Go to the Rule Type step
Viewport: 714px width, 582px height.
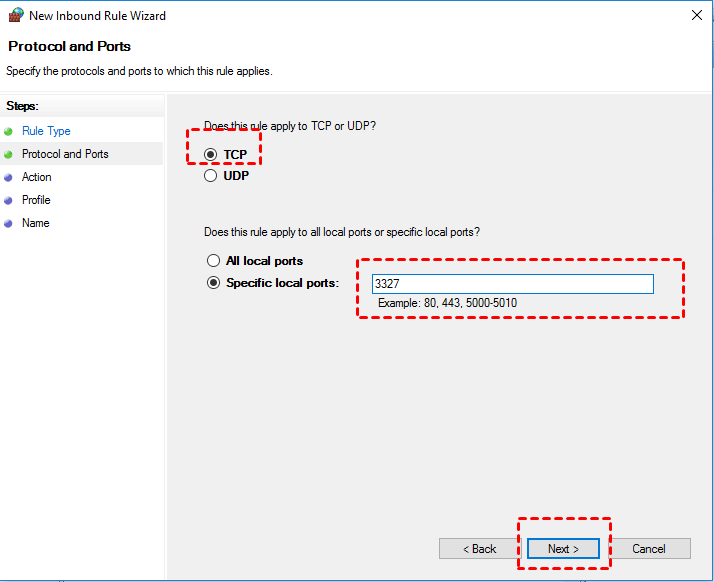coord(46,131)
